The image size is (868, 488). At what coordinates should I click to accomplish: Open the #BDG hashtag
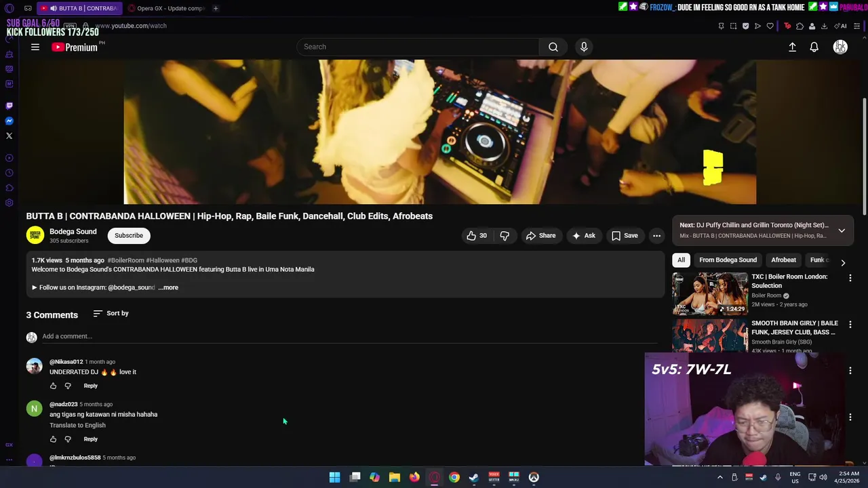[189, 260]
